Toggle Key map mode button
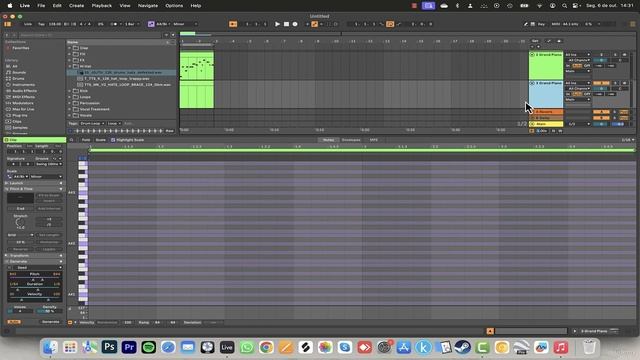The height and width of the screenshot is (360, 640). point(541,24)
